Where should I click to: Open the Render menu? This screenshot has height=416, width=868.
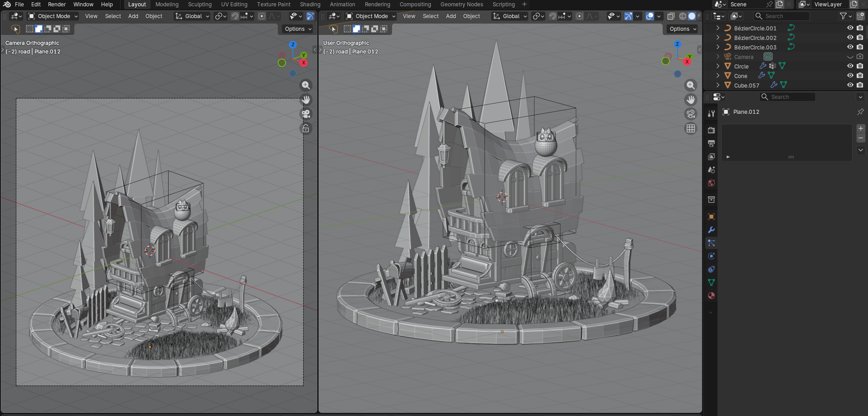point(57,5)
